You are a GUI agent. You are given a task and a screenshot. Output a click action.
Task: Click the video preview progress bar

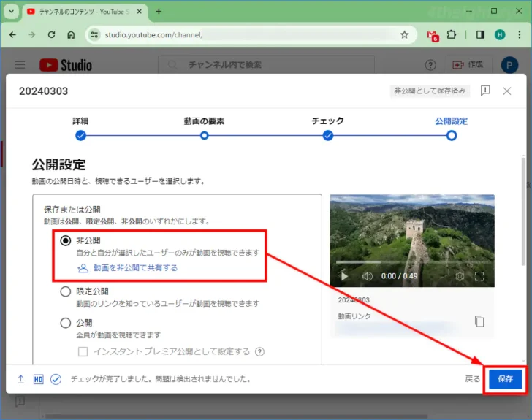tap(412, 262)
